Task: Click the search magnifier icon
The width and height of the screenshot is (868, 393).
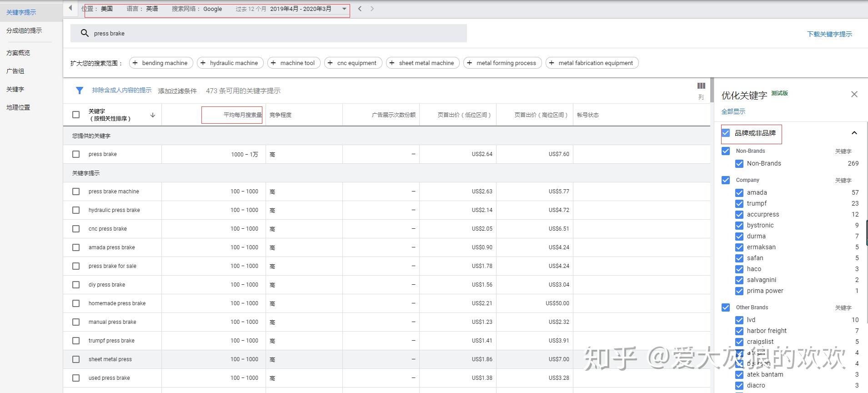Action: (85, 33)
